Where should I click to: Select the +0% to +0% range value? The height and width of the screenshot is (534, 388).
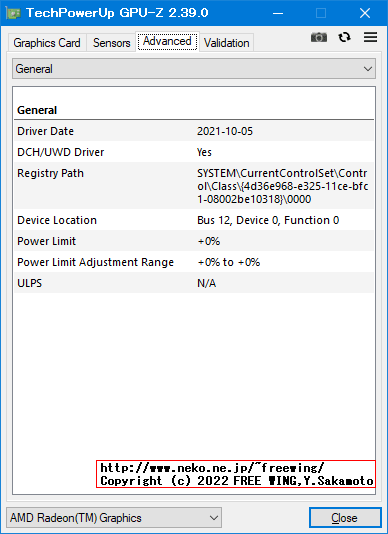229,263
